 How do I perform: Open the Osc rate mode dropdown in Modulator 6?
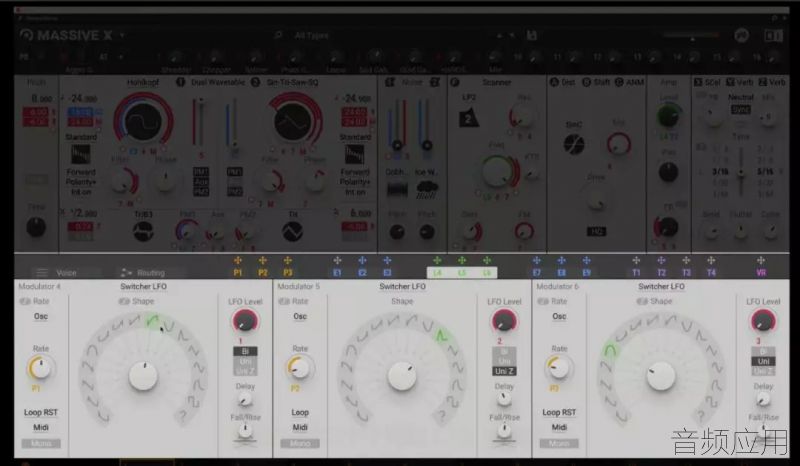[x=559, y=316]
